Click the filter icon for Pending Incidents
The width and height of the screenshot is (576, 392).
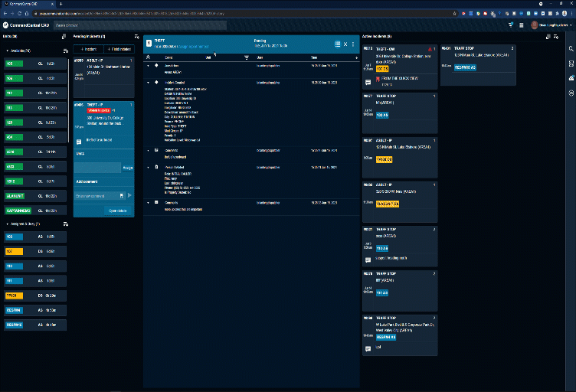136,36
